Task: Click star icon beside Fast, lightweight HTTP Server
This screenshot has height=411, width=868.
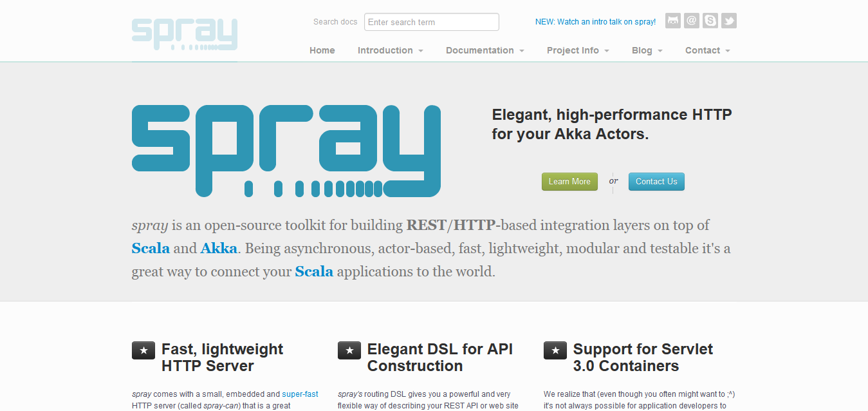Action: pos(143,350)
